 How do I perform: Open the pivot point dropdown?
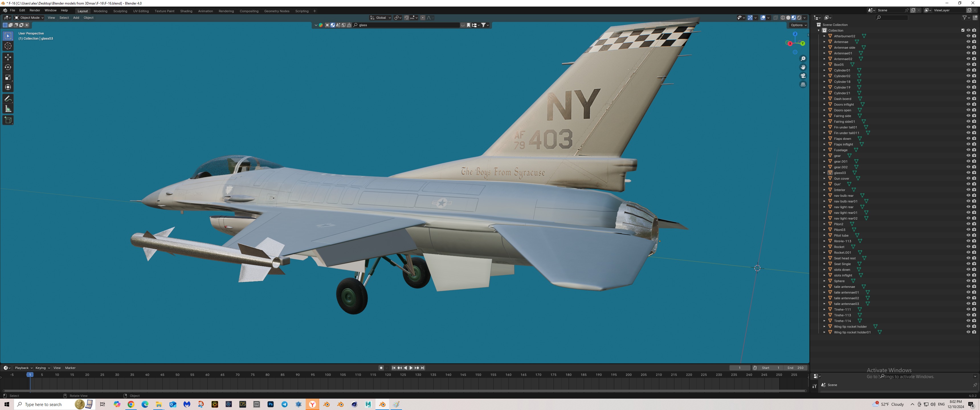point(397,17)
